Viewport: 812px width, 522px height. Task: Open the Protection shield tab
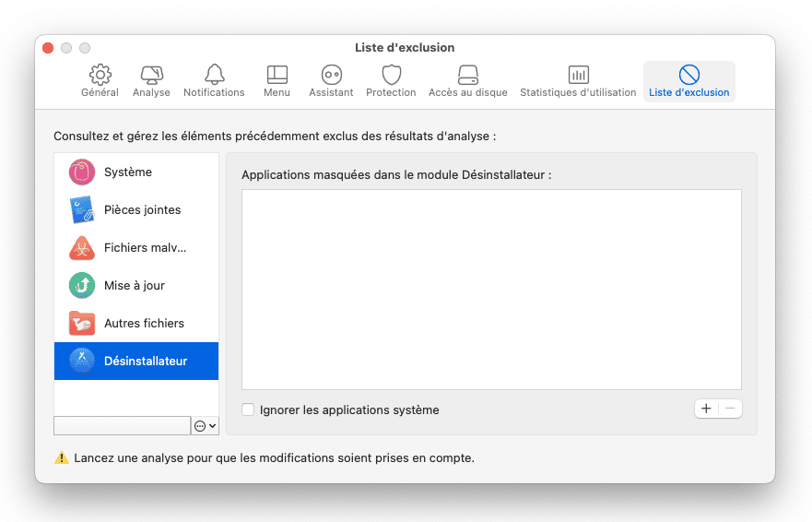pyautogui.click(x=391, y=81)
